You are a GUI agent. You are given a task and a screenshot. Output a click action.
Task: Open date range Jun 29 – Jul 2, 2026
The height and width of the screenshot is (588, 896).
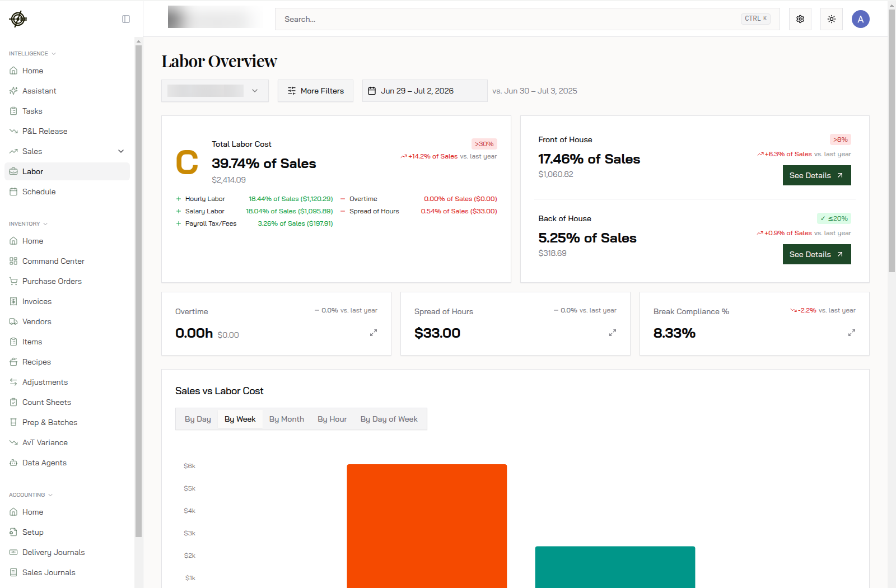[425, 91]
